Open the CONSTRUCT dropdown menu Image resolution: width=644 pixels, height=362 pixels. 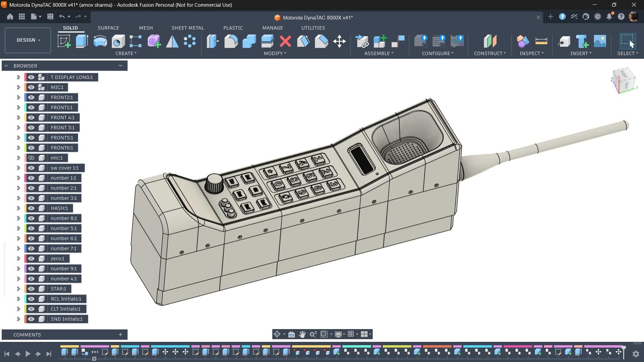[490, 53]
